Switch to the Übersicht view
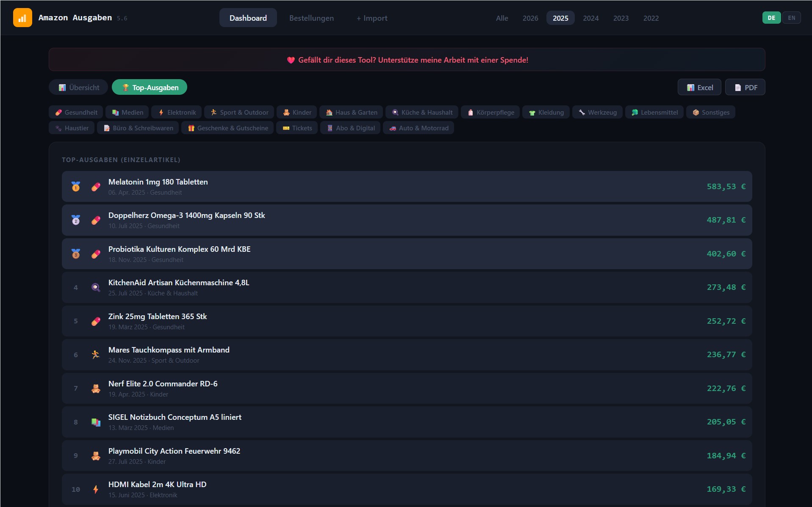The width and height of the screenshot is (812, 507). tap(78, 87)
